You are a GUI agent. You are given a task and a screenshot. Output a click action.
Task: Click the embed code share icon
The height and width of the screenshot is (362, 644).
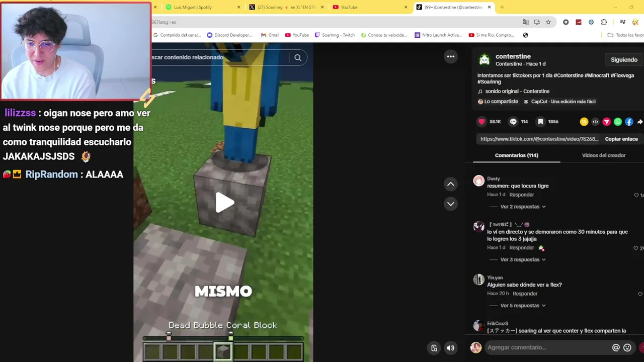point(595,122)
